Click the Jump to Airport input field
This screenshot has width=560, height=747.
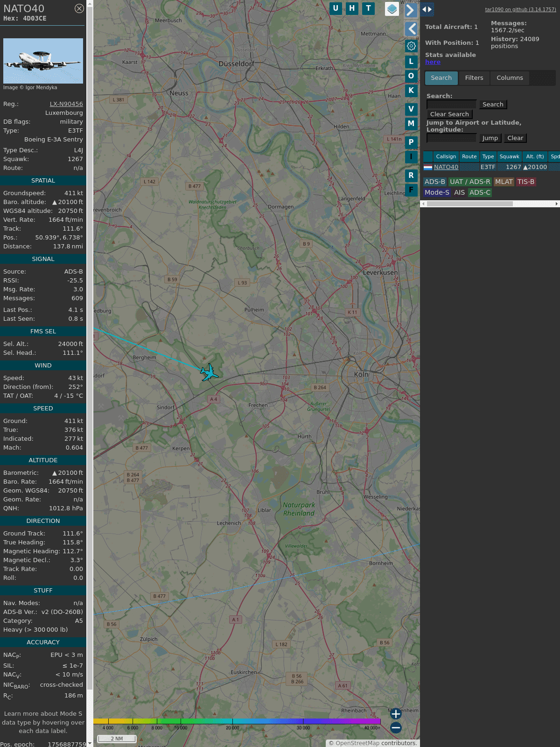(451, 138)
